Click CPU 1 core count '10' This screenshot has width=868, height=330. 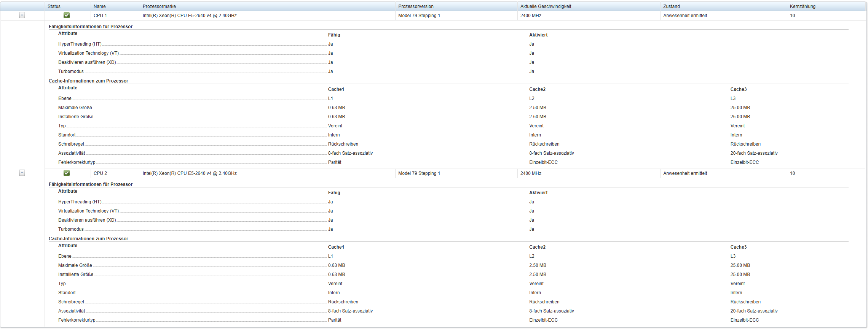[792, 16]
